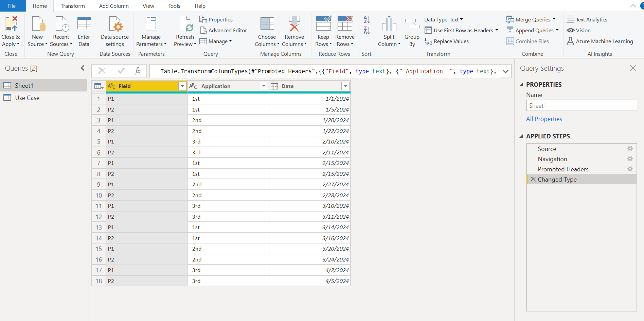
Task: Click the Replace Values button
Action: [x=447, y=41]
